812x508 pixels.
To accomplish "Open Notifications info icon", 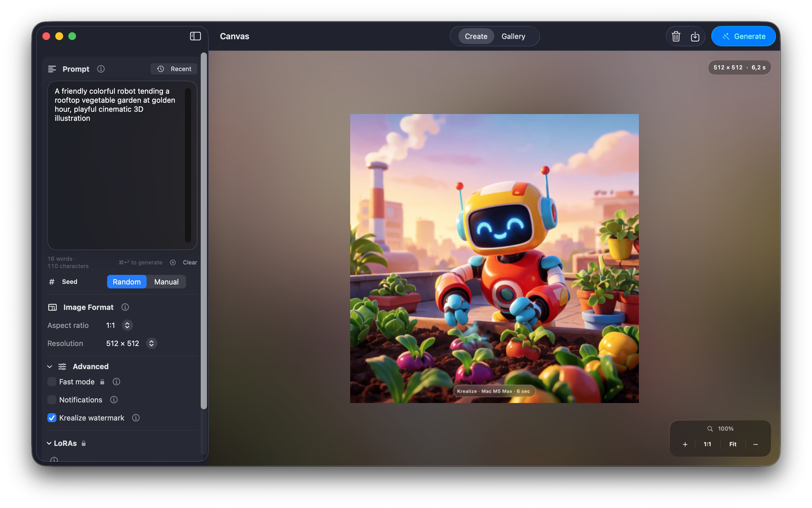I will (114, 400).
